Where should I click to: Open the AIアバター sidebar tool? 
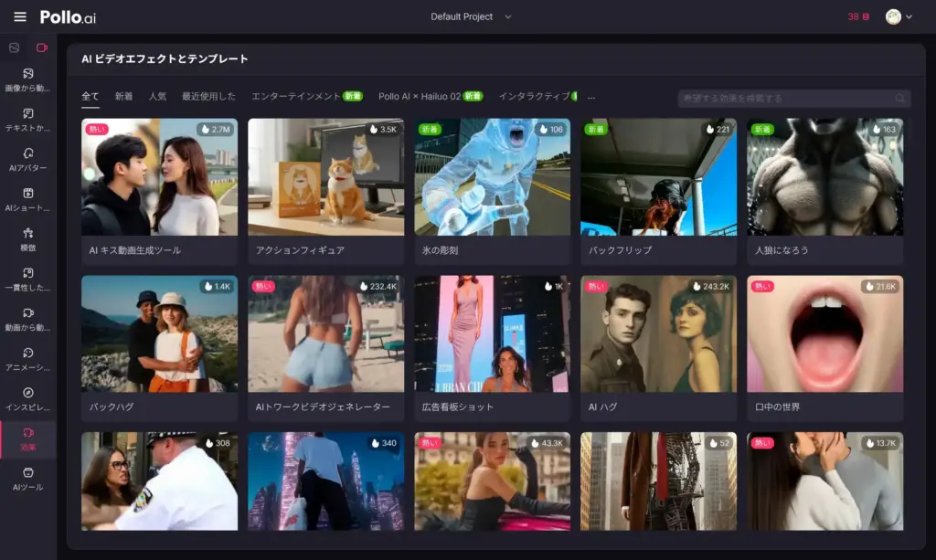[x=27, y=159]
